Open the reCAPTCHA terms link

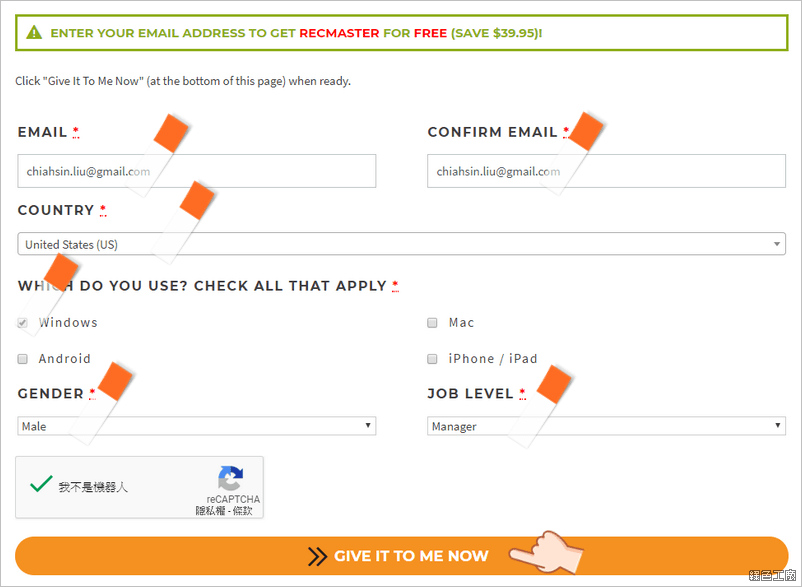[x=242, y=511]
